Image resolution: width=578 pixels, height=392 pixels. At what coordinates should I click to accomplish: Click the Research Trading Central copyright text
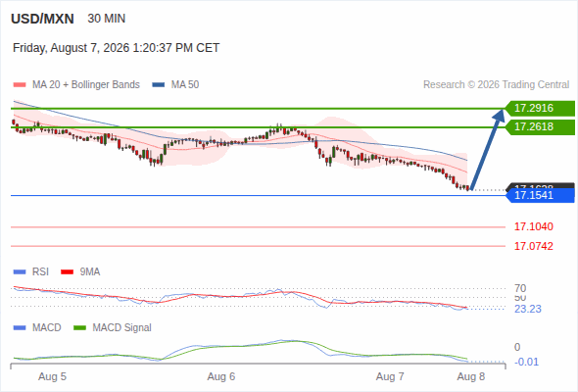point(496,85)
